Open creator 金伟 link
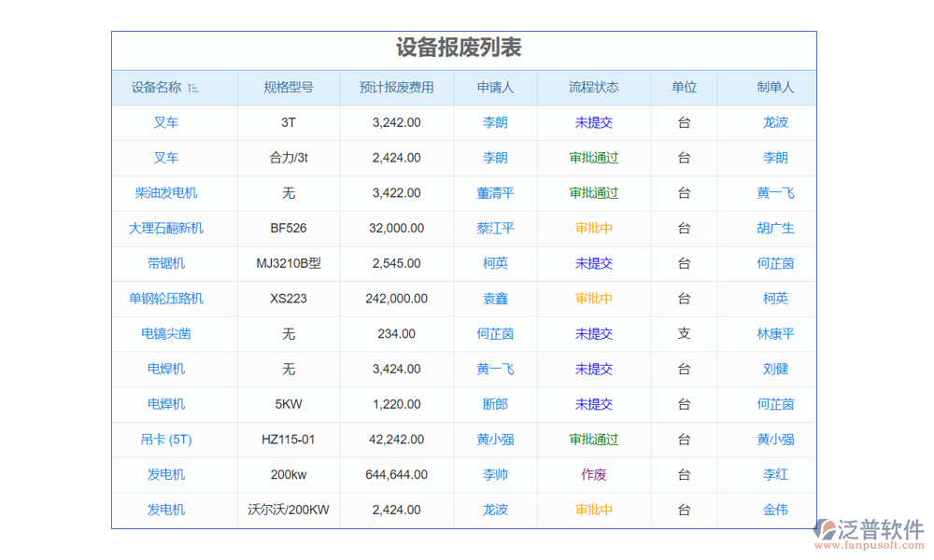This screenshot has width=934, height=560. [775, 510]
